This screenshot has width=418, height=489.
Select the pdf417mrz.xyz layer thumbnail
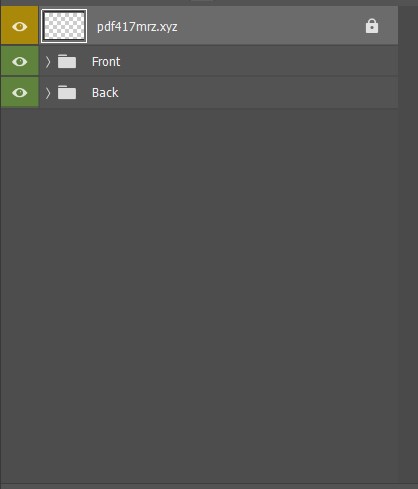tap(64, 26)
